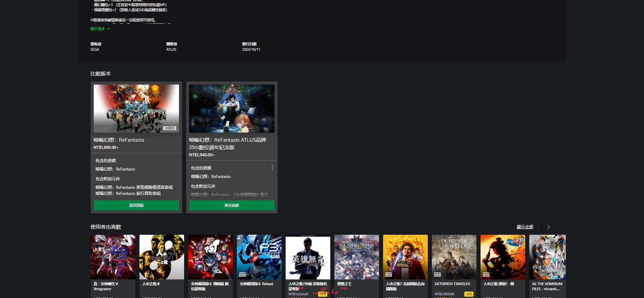Viewport: 644px width, 298px height.
Task: Expand the 顯示更多 description link
Action: (100, 29)
